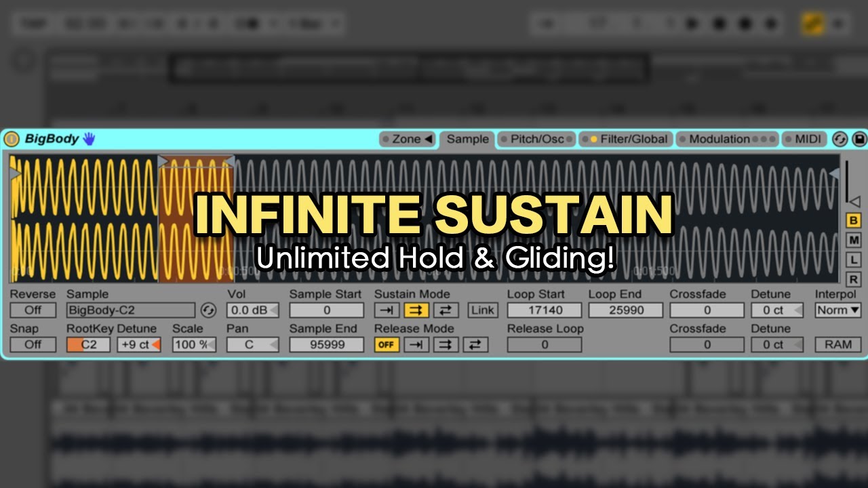Click the Release Loop value field

(x=545, y=344)
